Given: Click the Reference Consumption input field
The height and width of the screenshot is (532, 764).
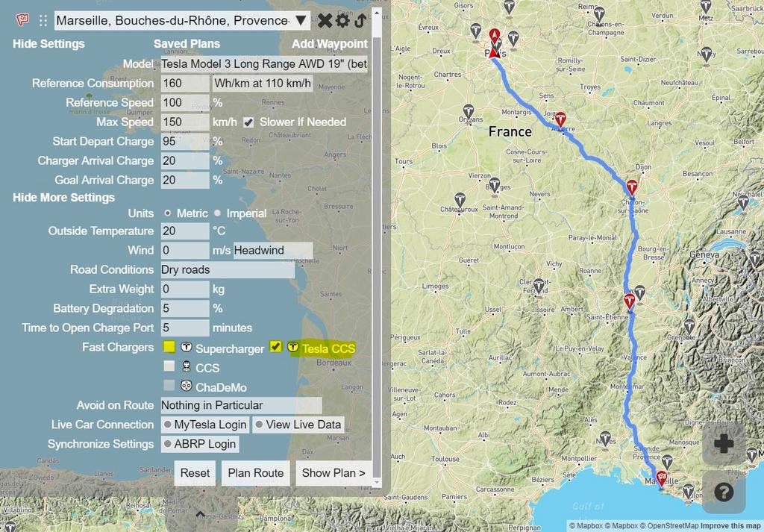Looking at the screenshot, I should 185,84.
